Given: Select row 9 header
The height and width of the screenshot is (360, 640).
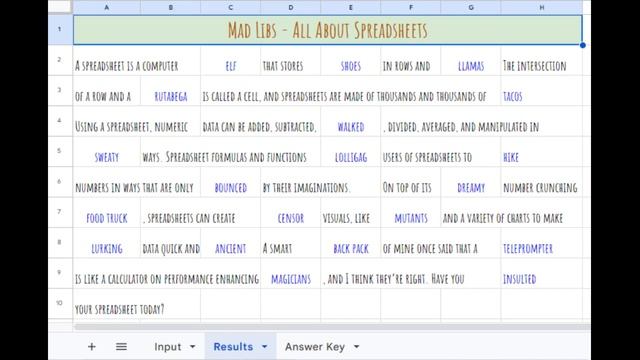Looking at the screenshot, I should (x=60, y=273).
